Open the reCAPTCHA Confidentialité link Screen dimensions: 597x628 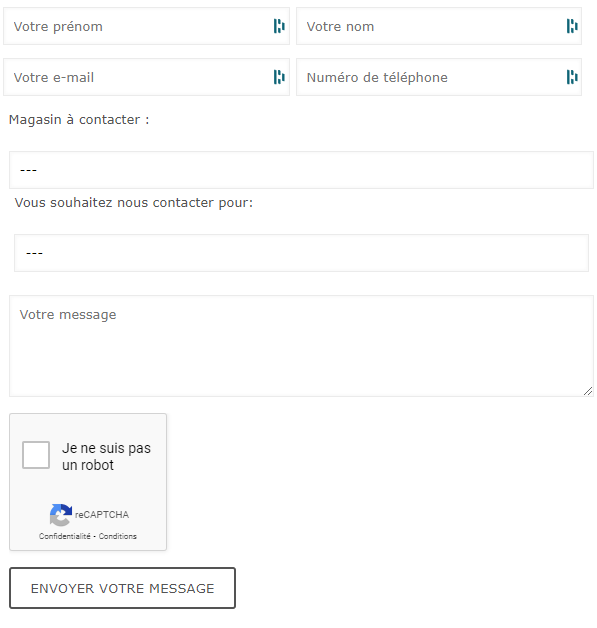tap(64, 536)
